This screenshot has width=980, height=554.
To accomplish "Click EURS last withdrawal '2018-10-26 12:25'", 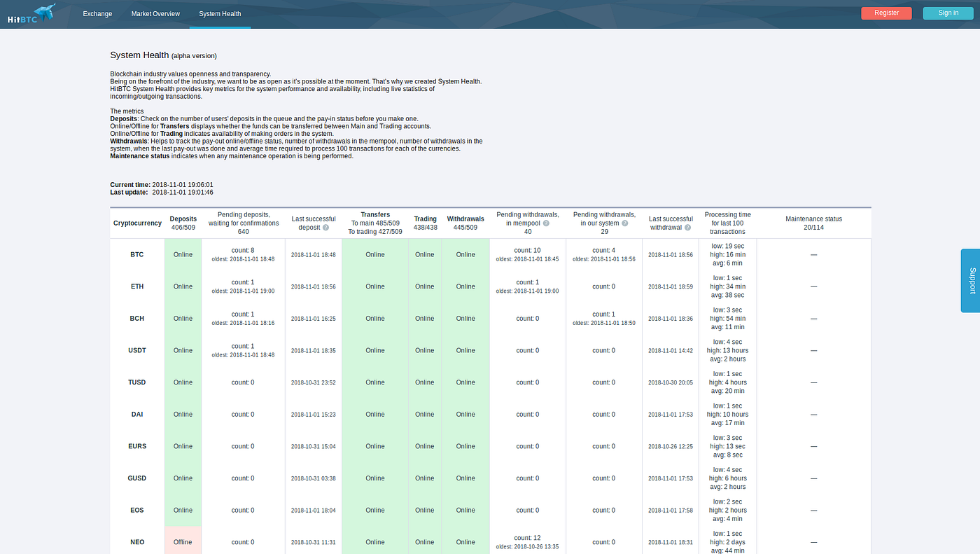I will click(x=671, y=446).
